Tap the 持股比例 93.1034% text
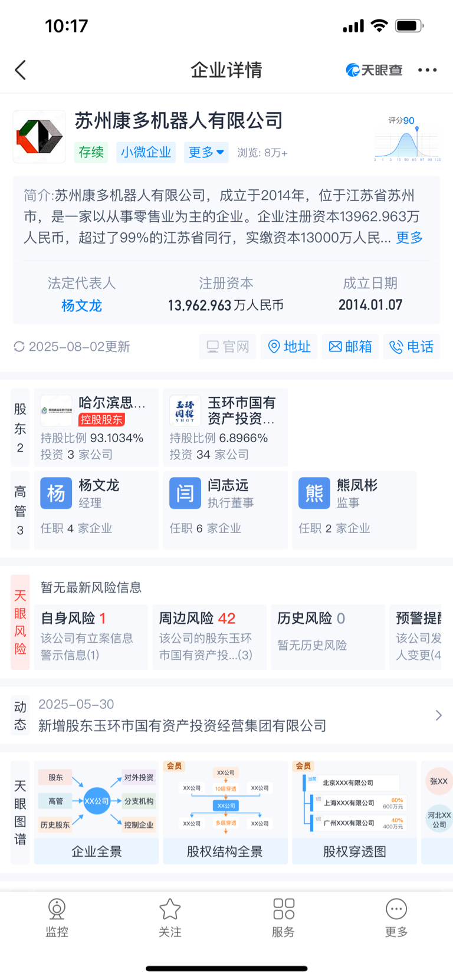This screenshot has width=453, height=980. (x=92, y=438)
